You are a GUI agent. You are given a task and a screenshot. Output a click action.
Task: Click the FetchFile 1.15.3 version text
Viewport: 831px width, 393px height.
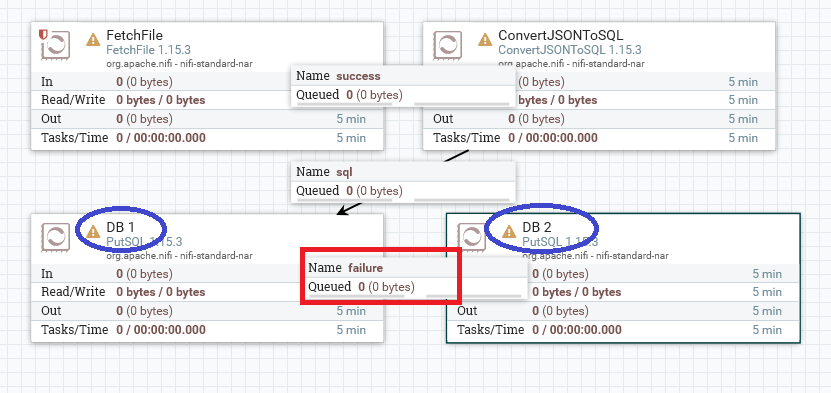148,50
